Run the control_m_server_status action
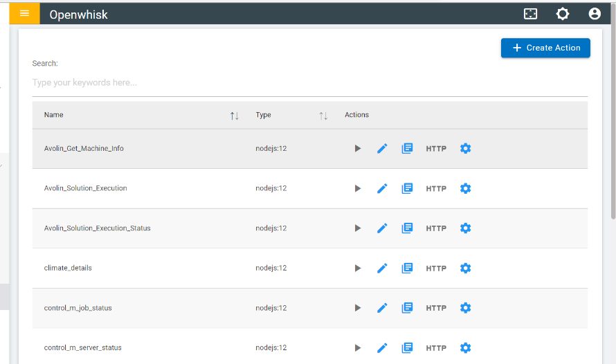This screenshot has height=364, width=616. click(358, 347)
